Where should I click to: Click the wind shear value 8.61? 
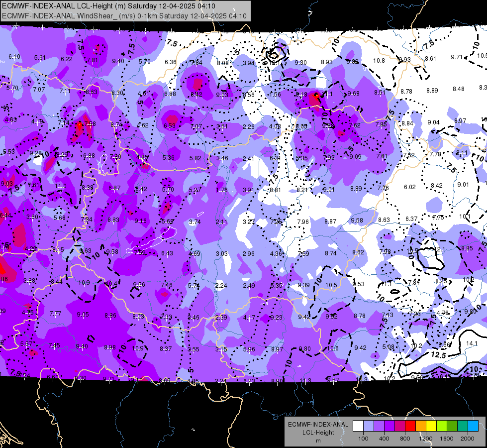[430, 58]
